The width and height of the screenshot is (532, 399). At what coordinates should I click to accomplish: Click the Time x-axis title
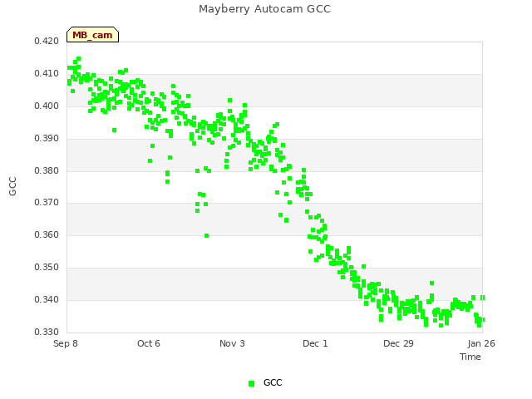coord(470,357)
